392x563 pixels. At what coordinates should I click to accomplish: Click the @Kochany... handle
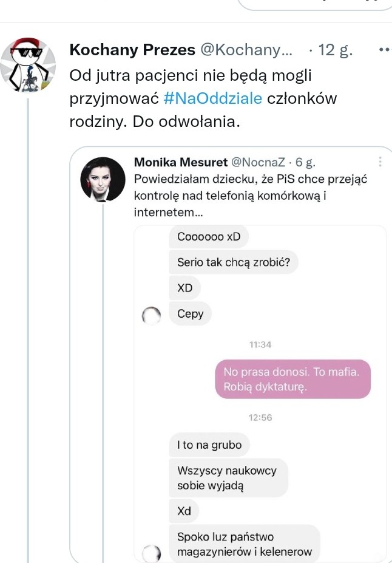tap(246, 50)
